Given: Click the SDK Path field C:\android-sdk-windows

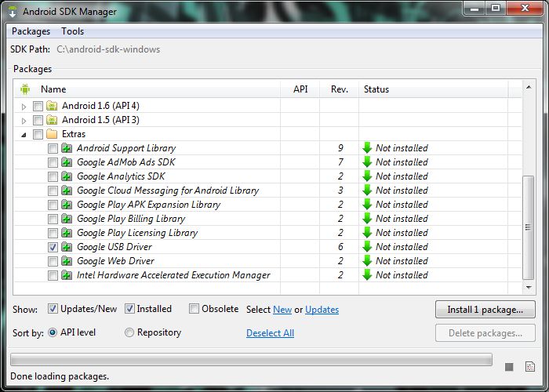Looking at the screenshot, I should click(108, 49).
